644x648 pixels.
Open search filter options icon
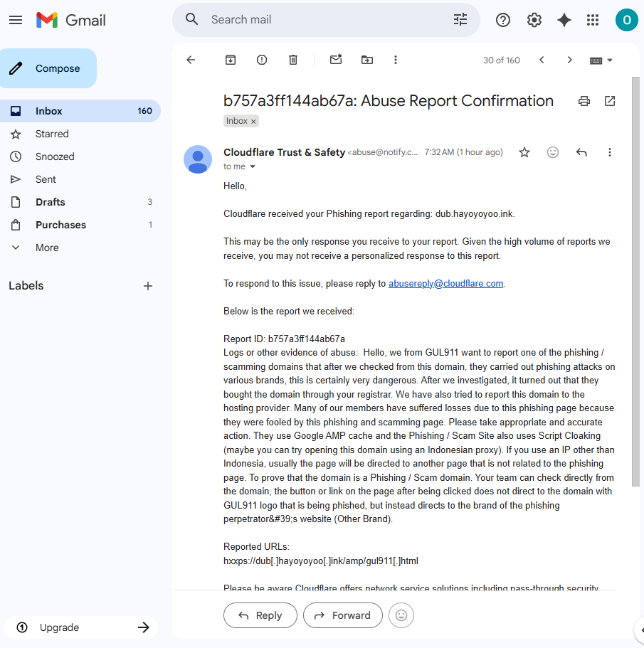coord(460,19)
